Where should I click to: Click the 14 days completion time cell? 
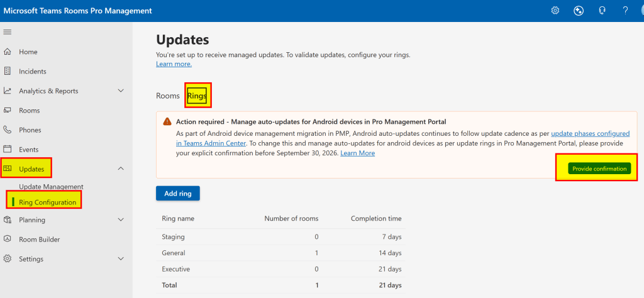[390, 253]
